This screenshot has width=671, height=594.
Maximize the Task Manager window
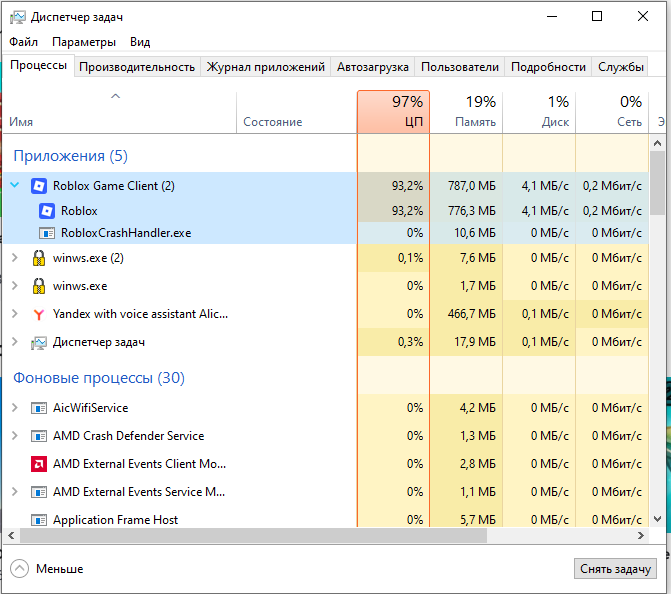pos(597,17)
